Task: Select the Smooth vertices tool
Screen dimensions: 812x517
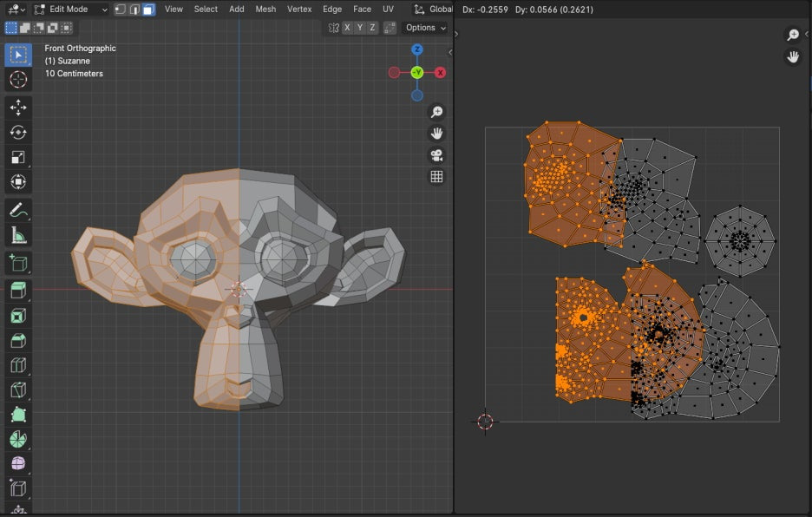Action: pos(18,463)
